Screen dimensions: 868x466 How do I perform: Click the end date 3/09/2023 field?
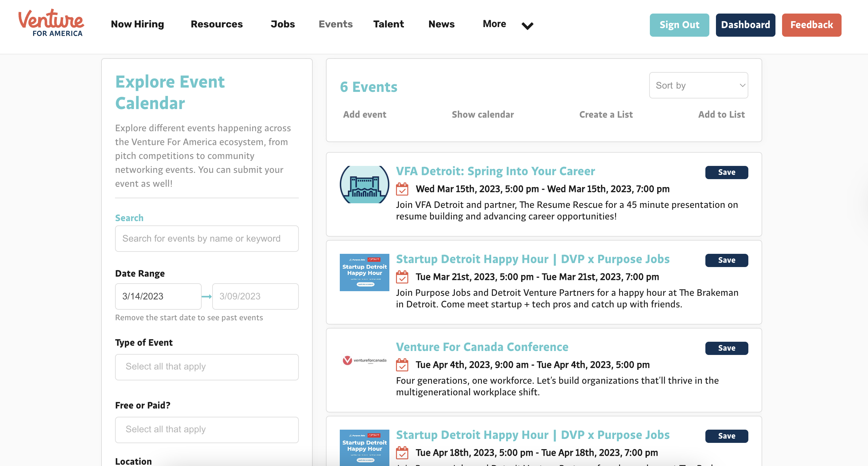pyautogui.click(x=256, y=296)
